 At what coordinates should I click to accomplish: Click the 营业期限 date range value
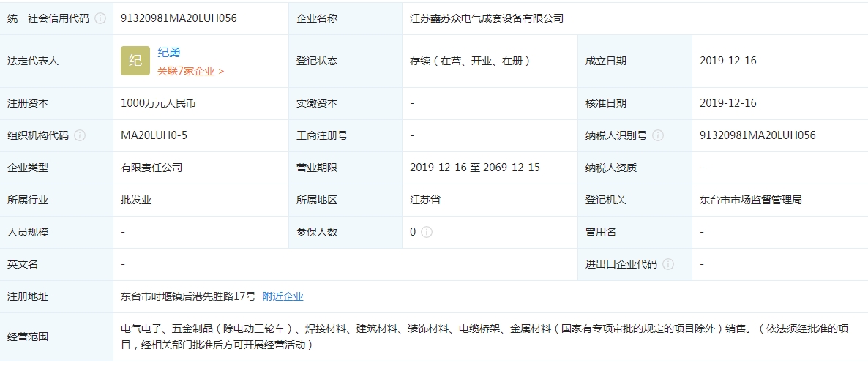click(475, 168)
